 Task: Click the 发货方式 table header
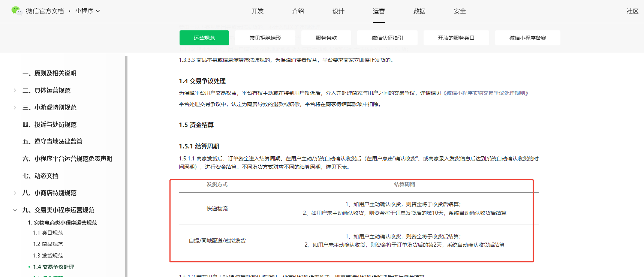pos(217,184)
